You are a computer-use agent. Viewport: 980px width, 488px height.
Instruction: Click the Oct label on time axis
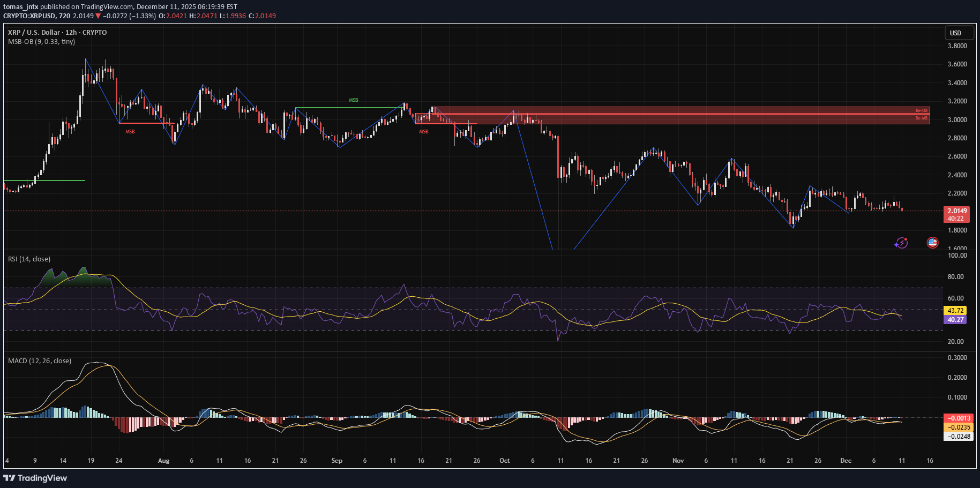coord(504,461)
